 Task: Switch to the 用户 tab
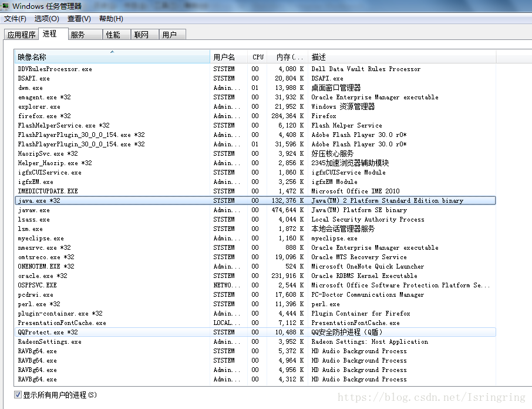point(173,35)
